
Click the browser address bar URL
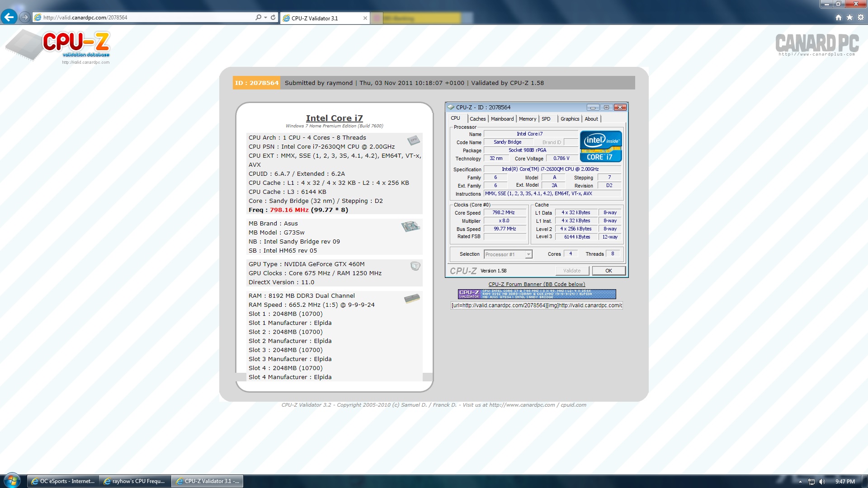click(x=85, y=18)
